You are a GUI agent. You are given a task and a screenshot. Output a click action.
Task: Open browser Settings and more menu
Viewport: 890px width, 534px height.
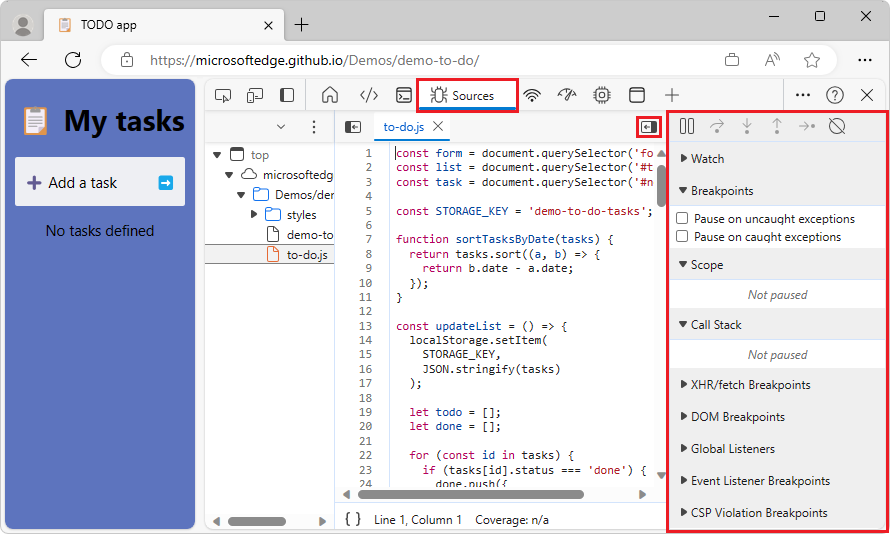tap(864, 60)
